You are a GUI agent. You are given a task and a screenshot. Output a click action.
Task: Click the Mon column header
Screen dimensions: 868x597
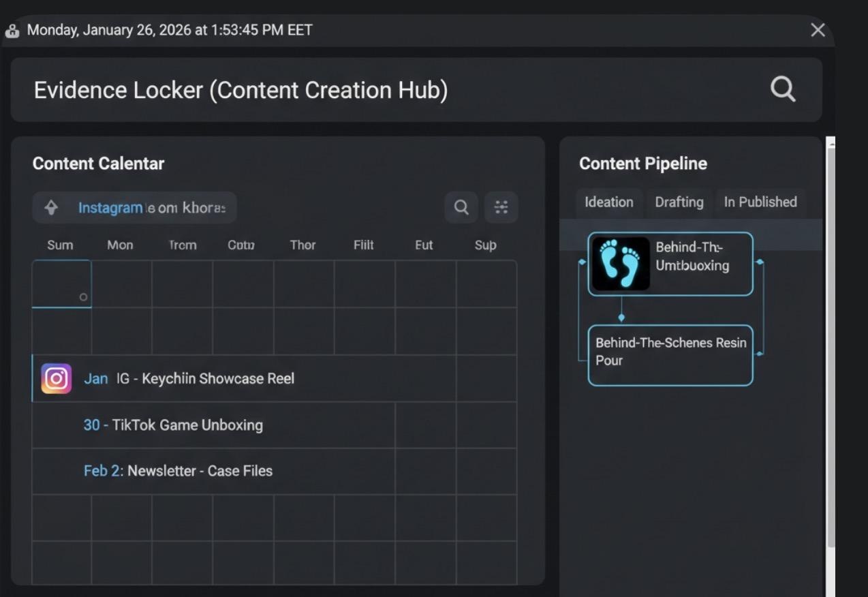coord(120,245)
